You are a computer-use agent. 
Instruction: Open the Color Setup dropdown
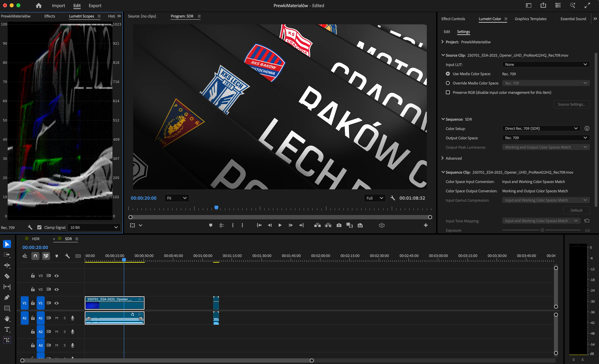[541, 128]
